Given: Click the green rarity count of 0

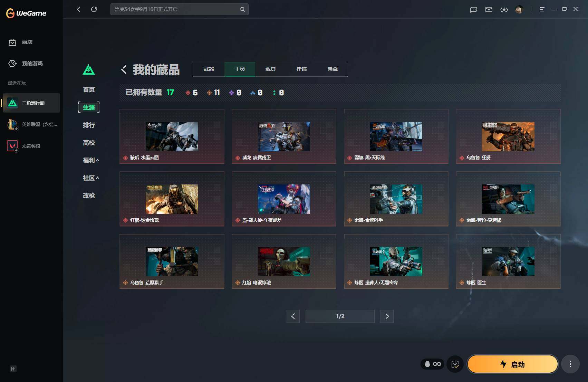Looking at the screenshot, I should (278, 93).
